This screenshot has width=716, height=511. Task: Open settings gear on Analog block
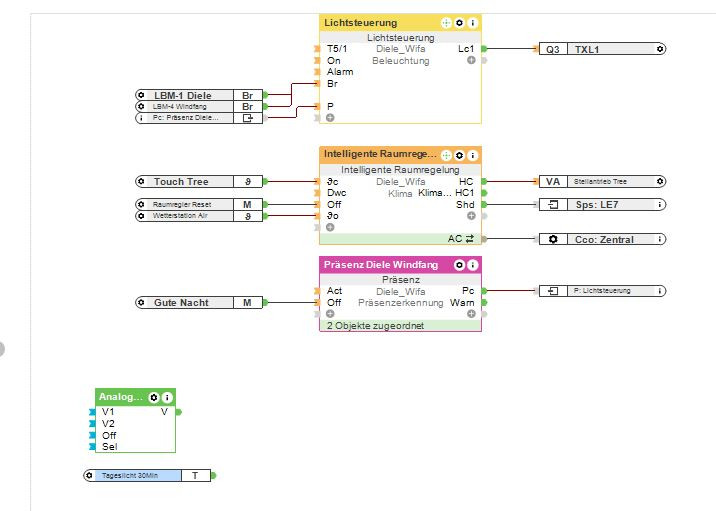[154, 397]
